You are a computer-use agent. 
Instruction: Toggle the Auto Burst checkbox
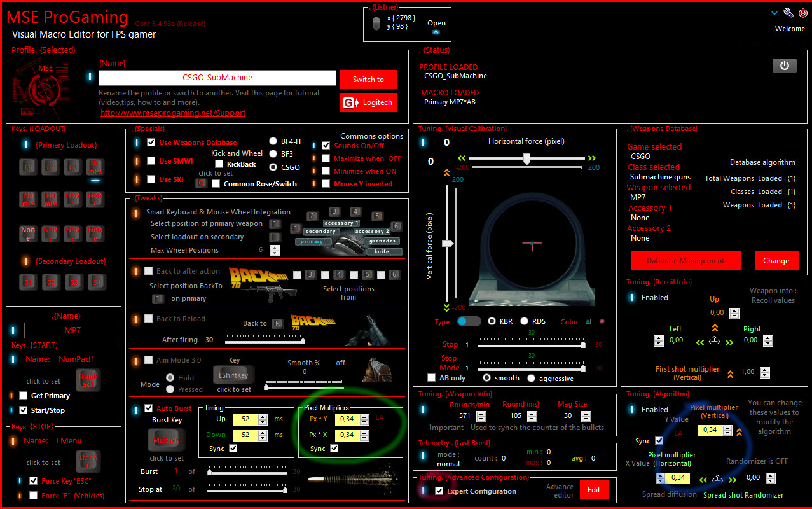149,408
